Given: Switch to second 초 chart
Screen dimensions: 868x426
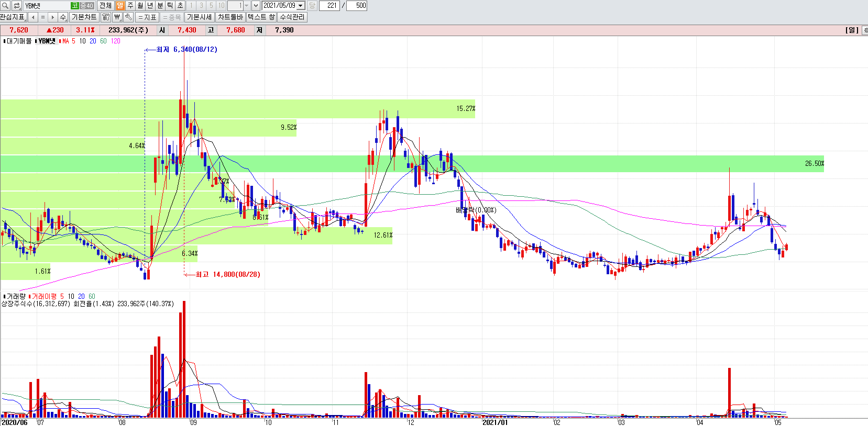Looking at the screenshot, I should click(180, 5).
